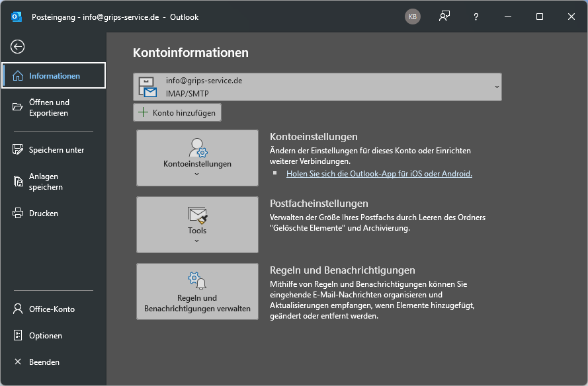Click the Regeln und Benachrichtigungen heading
Viewport: 588px width, 386px height.
343,270
